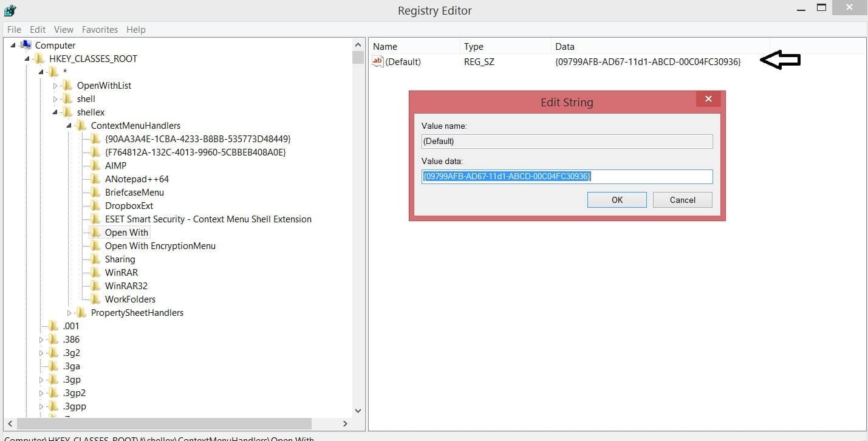
Task: Expand the PropertySheetHandlers key
Action: [x=69, y=313]
